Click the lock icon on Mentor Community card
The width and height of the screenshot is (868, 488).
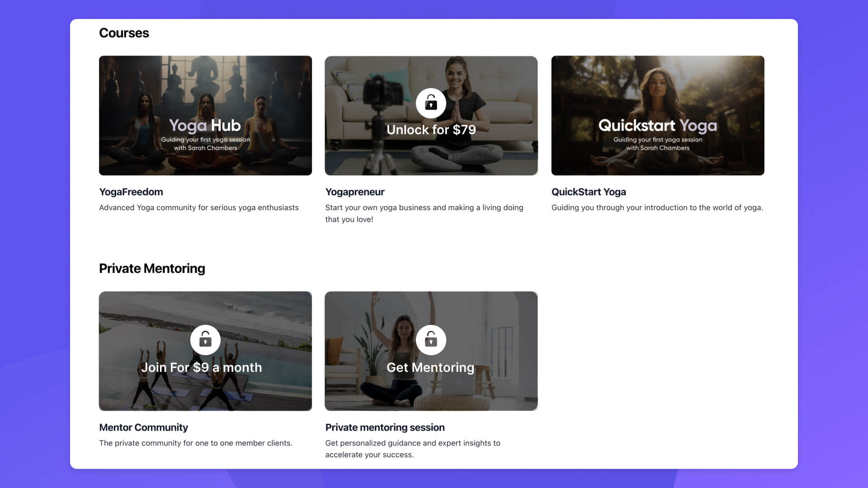tap(205, 340)
